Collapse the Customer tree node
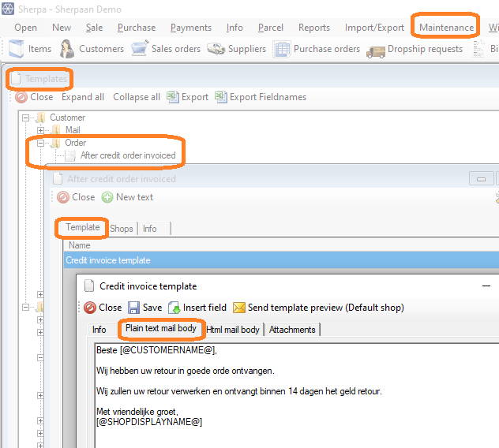Screen dimensions: 499x448 26,118
